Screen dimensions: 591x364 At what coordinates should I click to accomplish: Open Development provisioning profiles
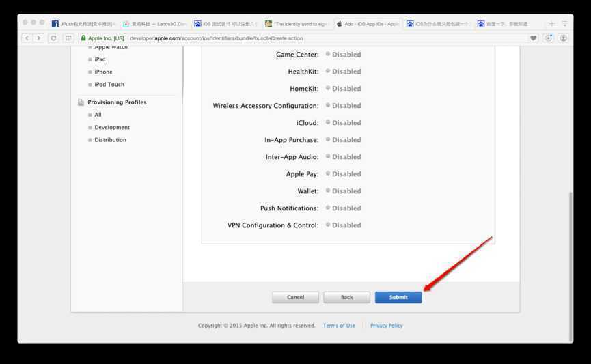[112, 127]
